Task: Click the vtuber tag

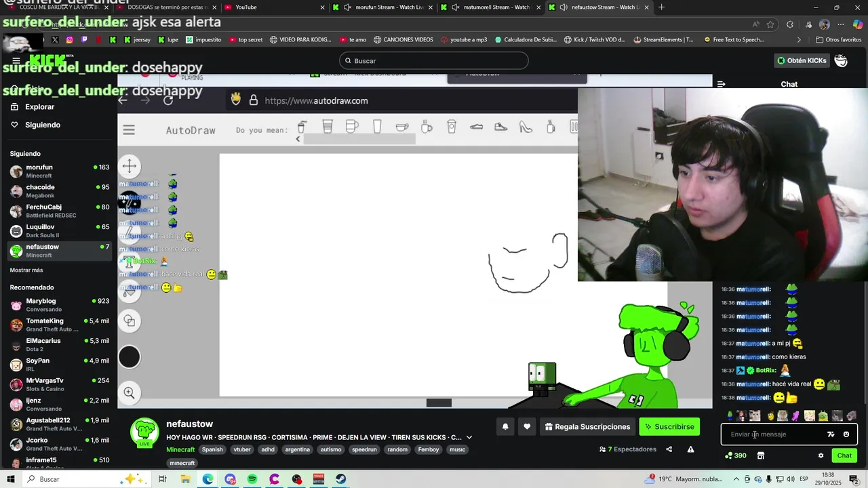Action: click(x=242, y=449)
